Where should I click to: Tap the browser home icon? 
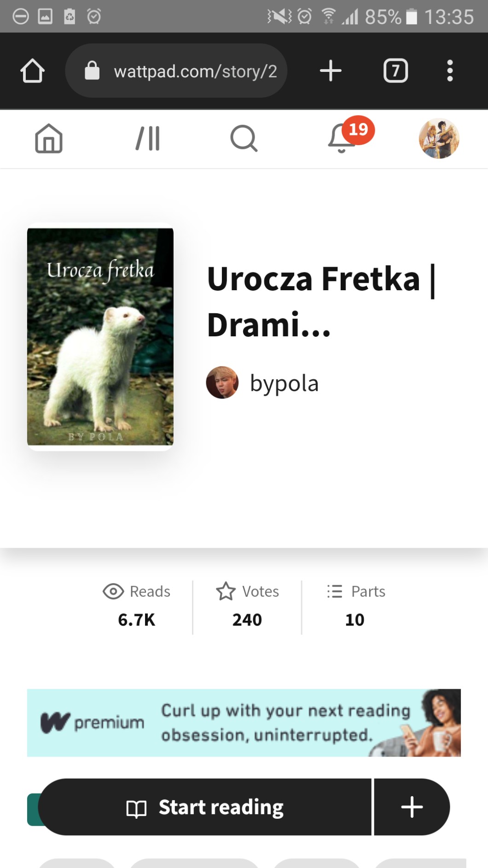pos(32,71)
